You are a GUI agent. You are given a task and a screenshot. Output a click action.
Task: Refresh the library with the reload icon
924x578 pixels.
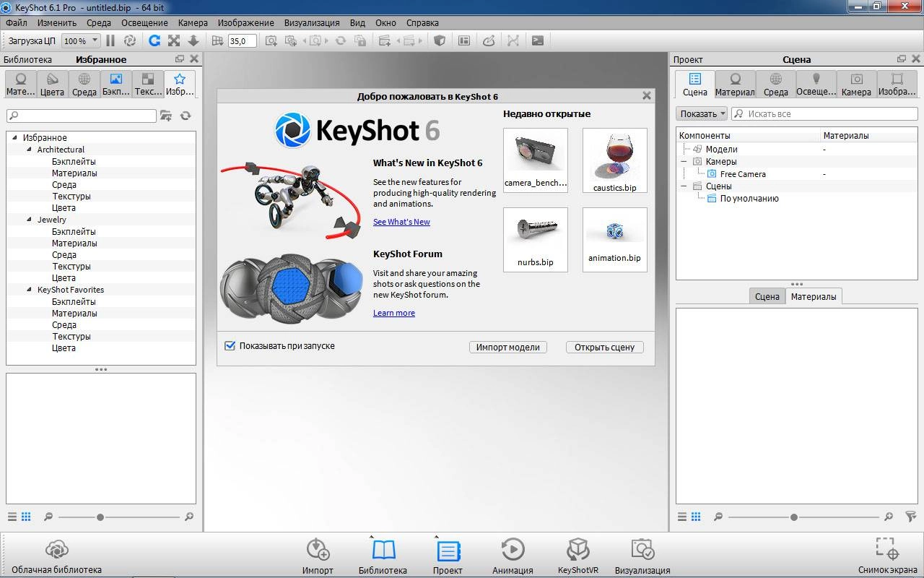(186, 116)
